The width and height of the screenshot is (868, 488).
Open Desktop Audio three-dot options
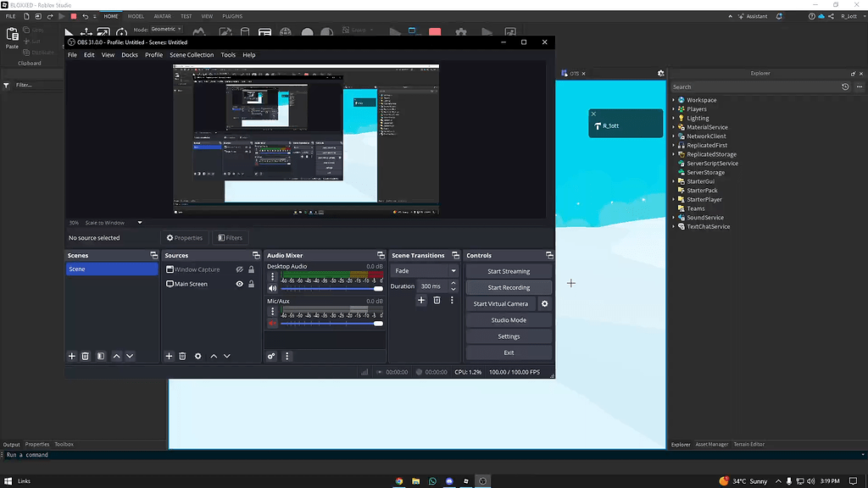click(272, 277)
